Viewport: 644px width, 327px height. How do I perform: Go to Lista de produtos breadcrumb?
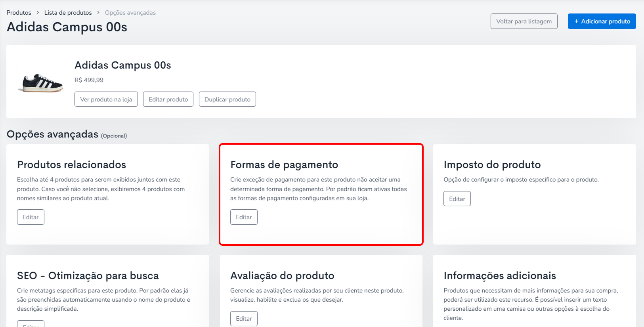(68, 13)
